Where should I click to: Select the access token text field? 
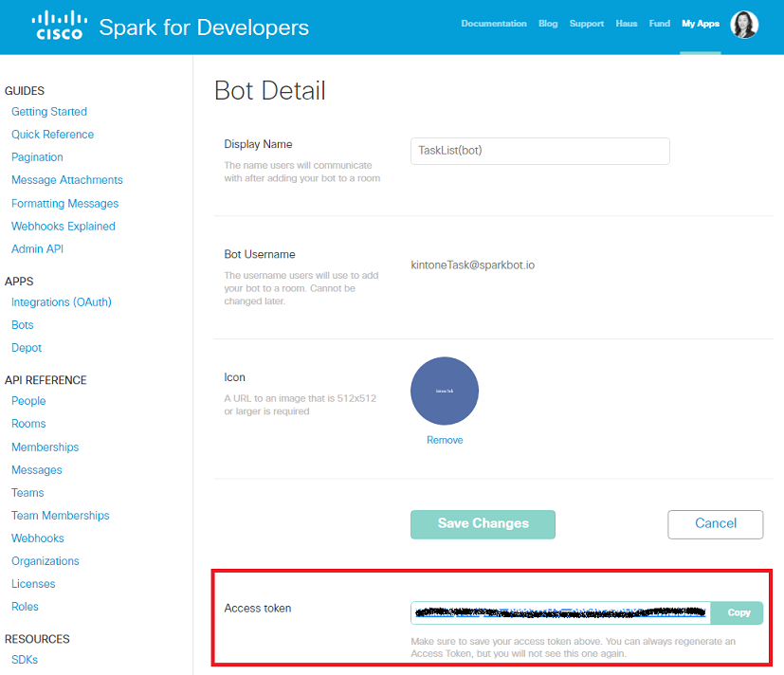[560, 612]
